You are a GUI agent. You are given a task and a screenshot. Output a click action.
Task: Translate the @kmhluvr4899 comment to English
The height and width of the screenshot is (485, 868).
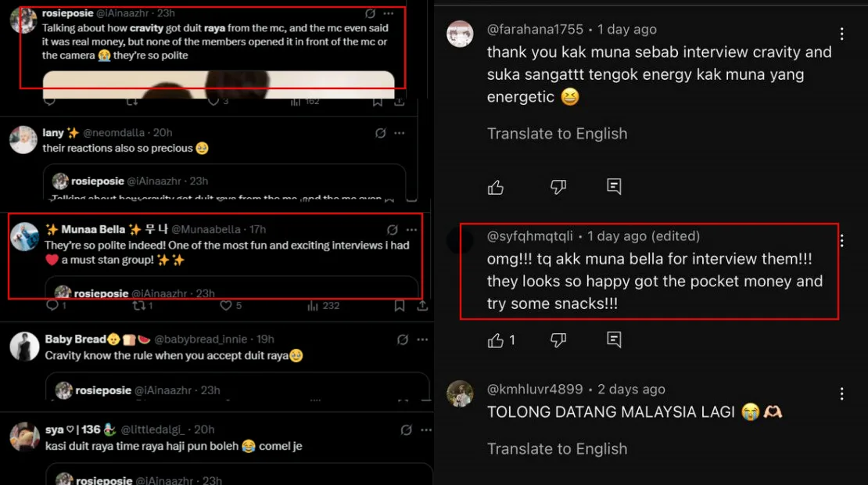click(557, 449)
